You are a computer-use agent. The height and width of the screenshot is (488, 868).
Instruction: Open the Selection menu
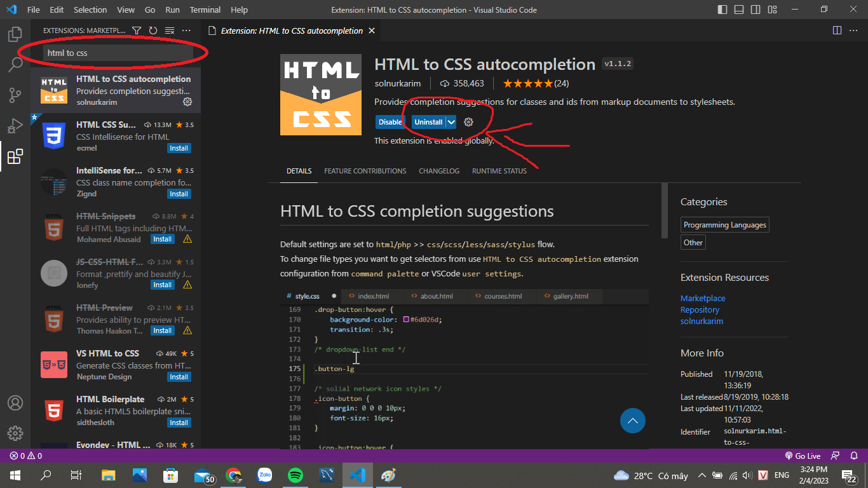(90, 10)
